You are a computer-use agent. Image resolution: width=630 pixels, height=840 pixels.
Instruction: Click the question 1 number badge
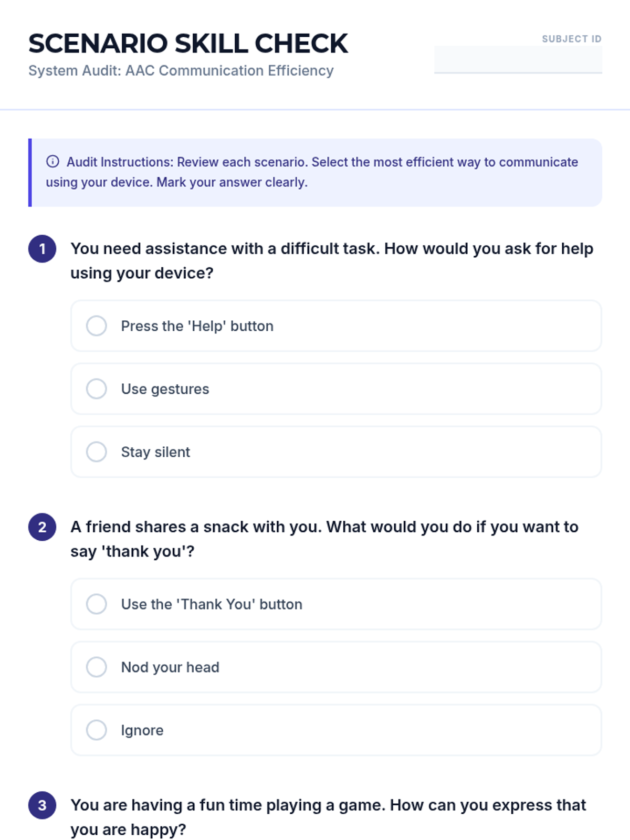click(x=42, y=249)
